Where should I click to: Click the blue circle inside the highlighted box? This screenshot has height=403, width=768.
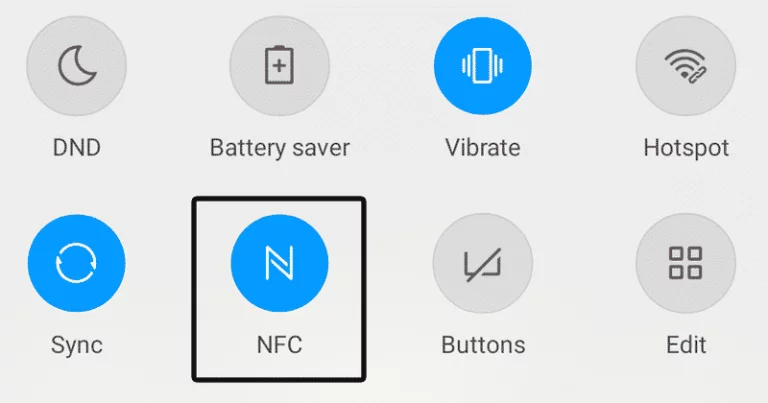click(x=279, y=263)
